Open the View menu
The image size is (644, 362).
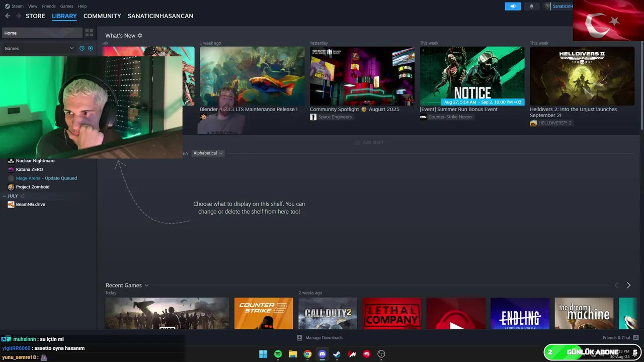pyautogui.click(x=33, y=6)
